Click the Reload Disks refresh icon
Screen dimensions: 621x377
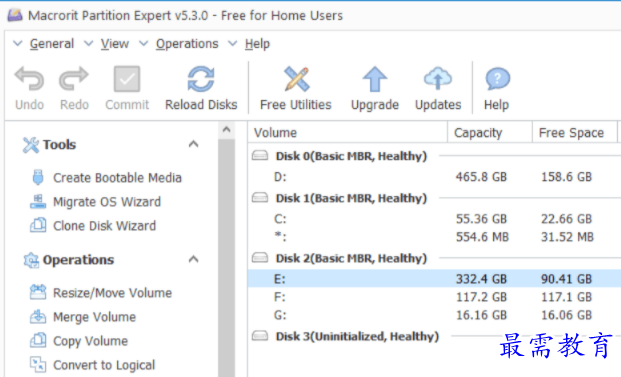pyautogui.click(x=201, y=78)
